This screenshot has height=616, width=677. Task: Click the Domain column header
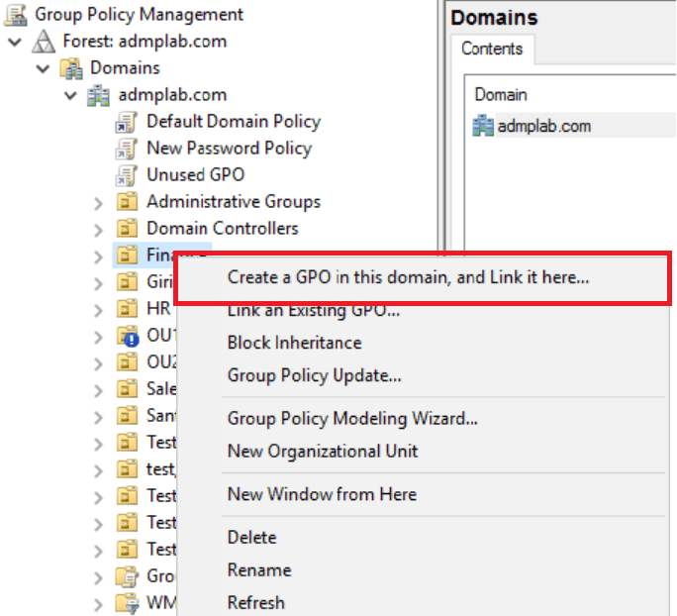tap(501, 95)
